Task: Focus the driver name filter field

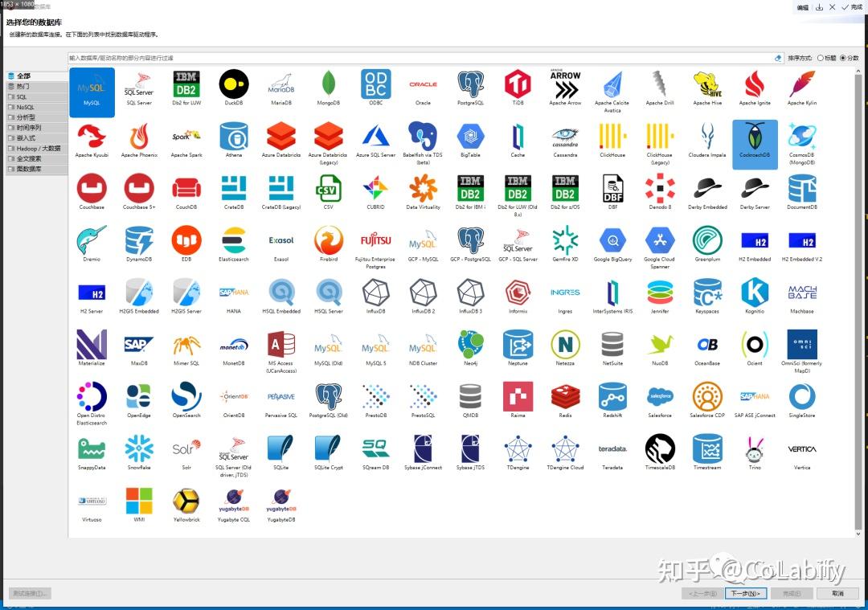Action: (x=420, y=58)
